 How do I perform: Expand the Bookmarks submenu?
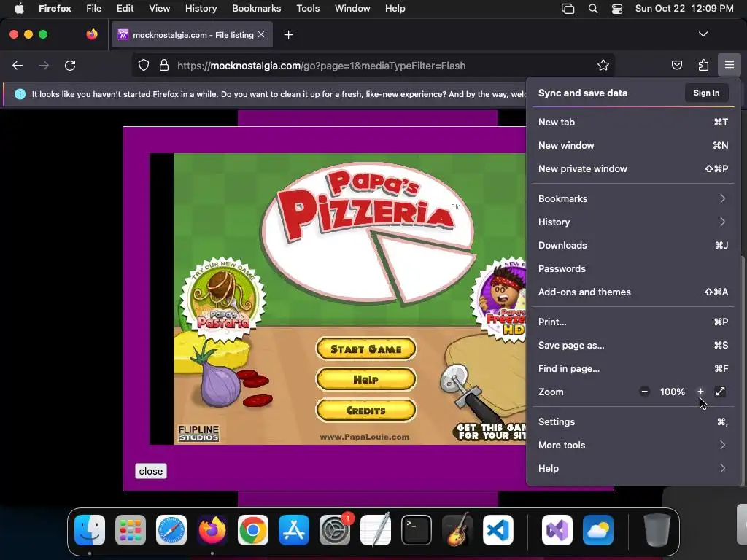coord(632,198)
